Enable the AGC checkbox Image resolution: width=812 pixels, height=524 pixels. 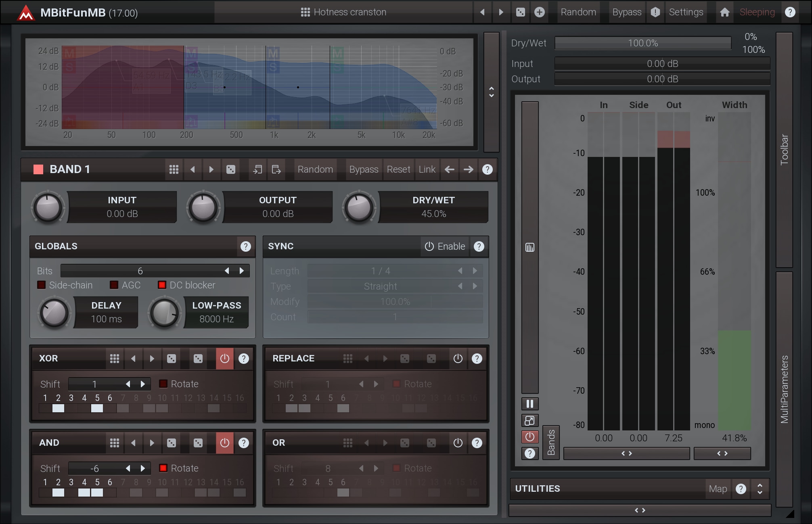(x=114, y=285)
